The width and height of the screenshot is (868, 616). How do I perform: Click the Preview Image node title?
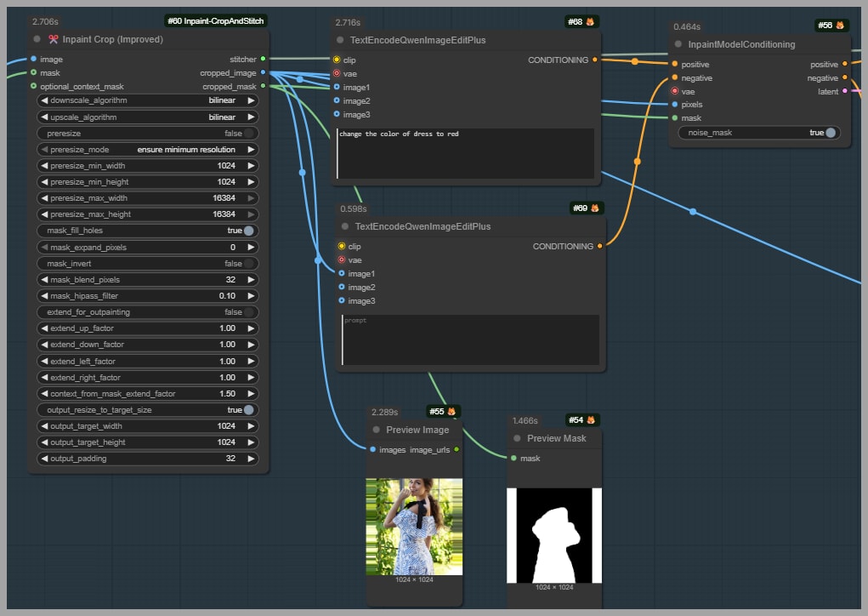click(x=417, y=430)
